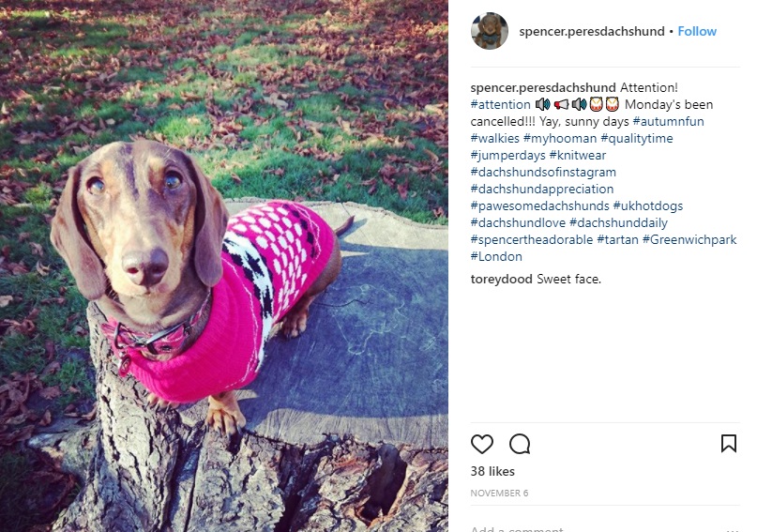This screenshot has height=532, width=757.
Task: Follow the spencer.peresdachshund account
Action: point(697,31)
